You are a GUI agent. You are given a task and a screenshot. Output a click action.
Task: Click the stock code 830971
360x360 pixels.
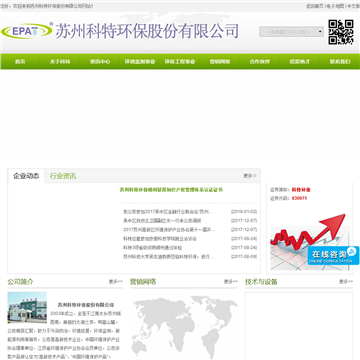[299, 198]
